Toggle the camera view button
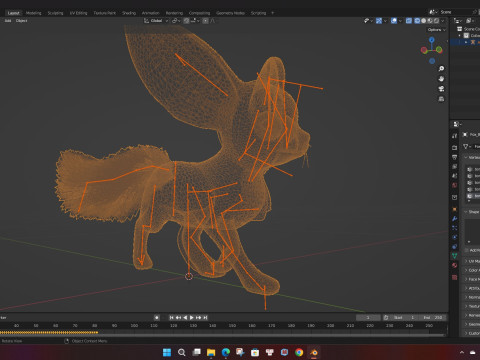Image resolution: width=480 pixels, height=360 pixels. point(441,89)
